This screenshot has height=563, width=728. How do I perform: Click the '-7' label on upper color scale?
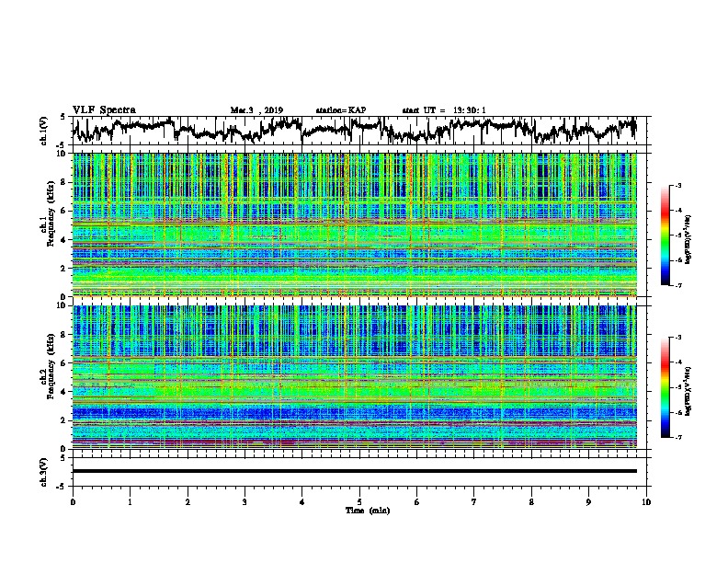[677, 285]
